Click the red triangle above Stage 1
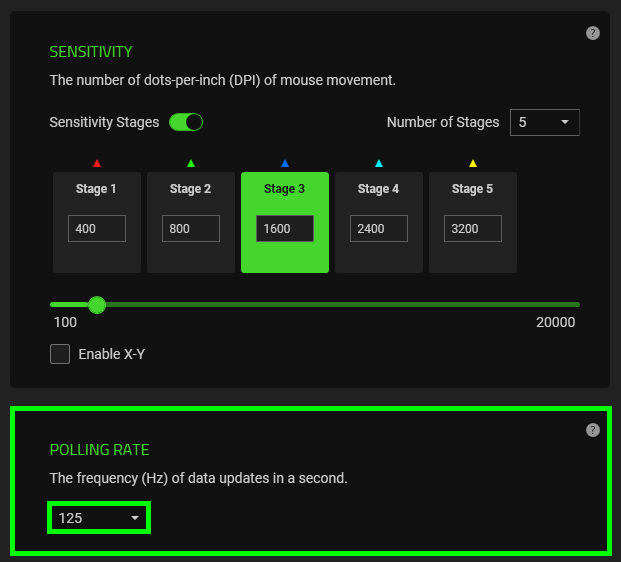 97,163
